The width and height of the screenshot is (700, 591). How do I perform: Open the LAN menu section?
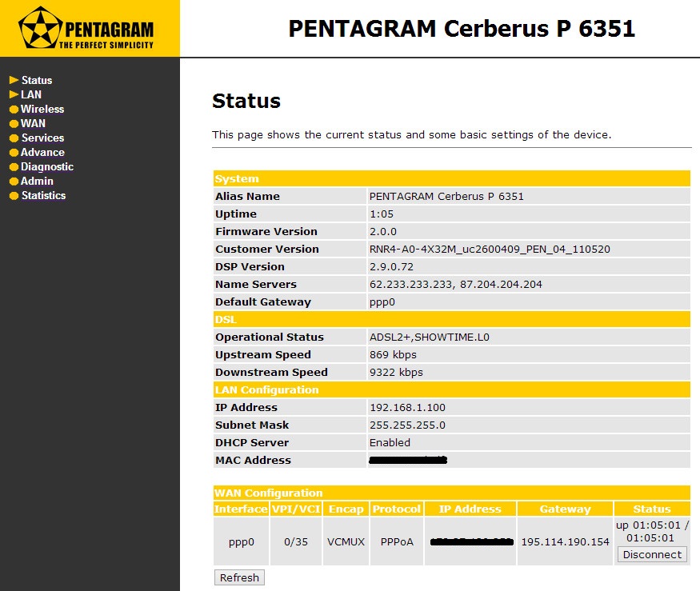(x=31, y=94)
